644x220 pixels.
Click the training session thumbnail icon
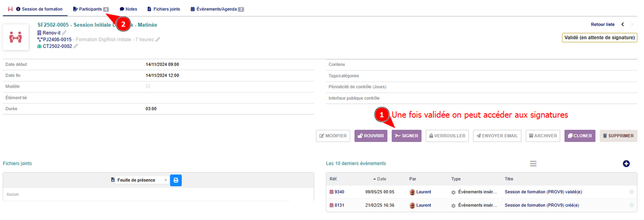[x=16, y=37]
